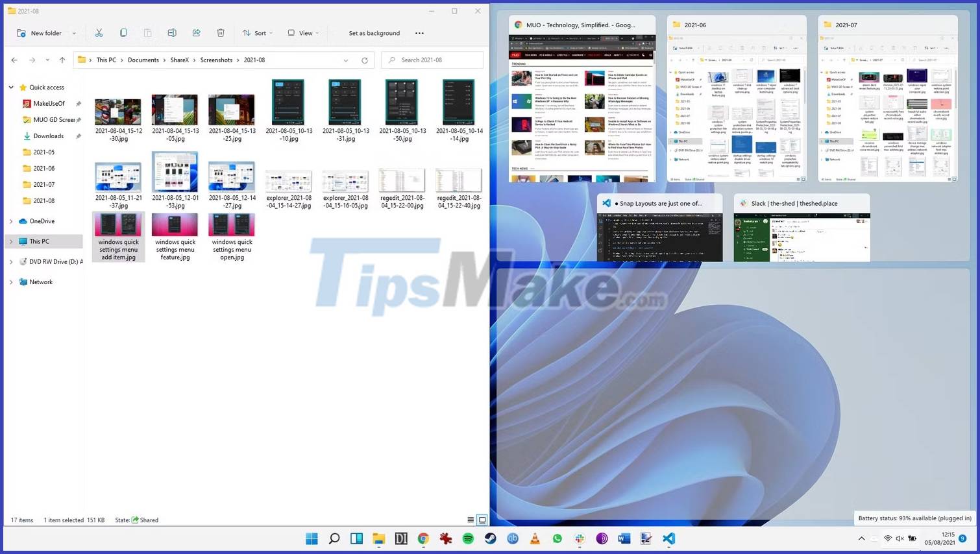Click ShareX in the address path
This screenshot has height=554, width=980.
tap(180, 60)
